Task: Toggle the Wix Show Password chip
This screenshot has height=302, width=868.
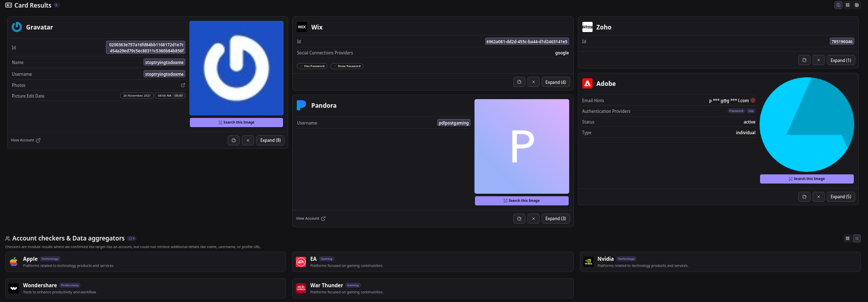Action: pos(347,66)
